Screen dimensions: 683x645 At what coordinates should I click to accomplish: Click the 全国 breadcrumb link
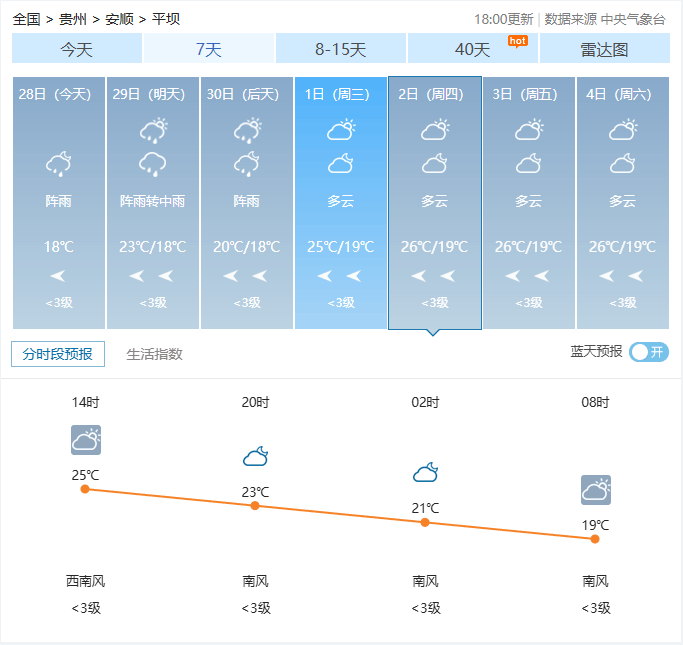pyautogui.click(x=27, y=19)
